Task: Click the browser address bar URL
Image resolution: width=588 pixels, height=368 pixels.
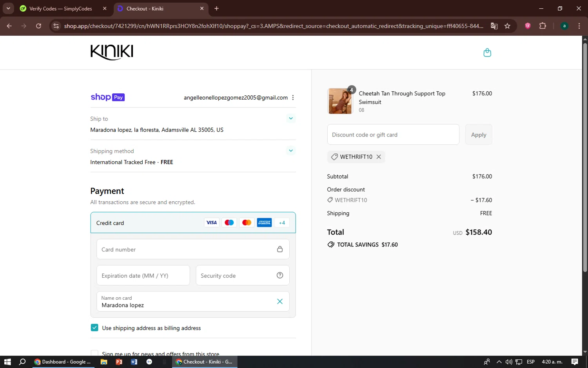Action: click(x=274, y=26)
